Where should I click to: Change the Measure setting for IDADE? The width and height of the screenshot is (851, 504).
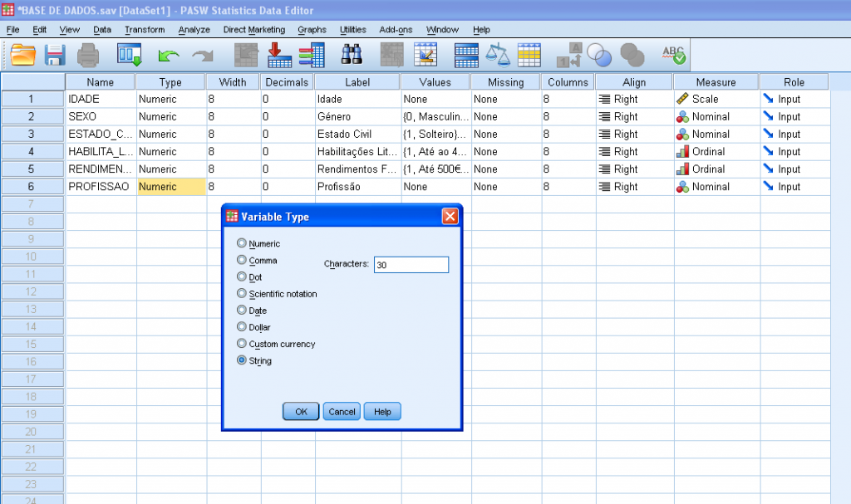click(x=715, y=99)
